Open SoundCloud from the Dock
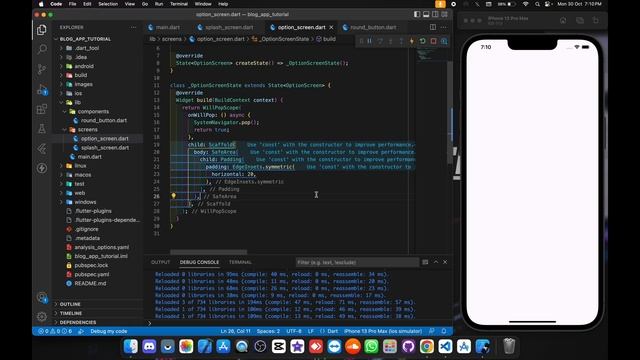 tap(353, 347)
